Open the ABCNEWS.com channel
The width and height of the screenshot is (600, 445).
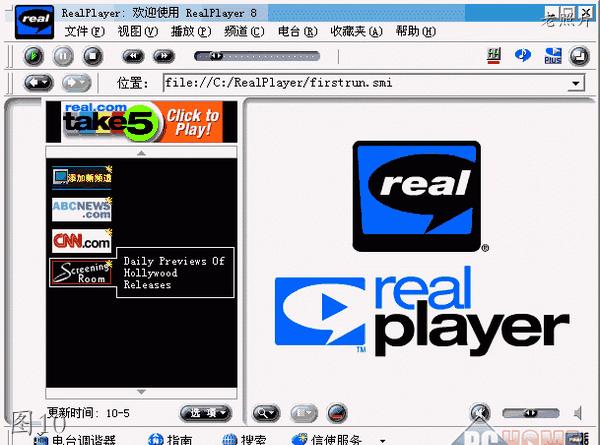(82, 210)
